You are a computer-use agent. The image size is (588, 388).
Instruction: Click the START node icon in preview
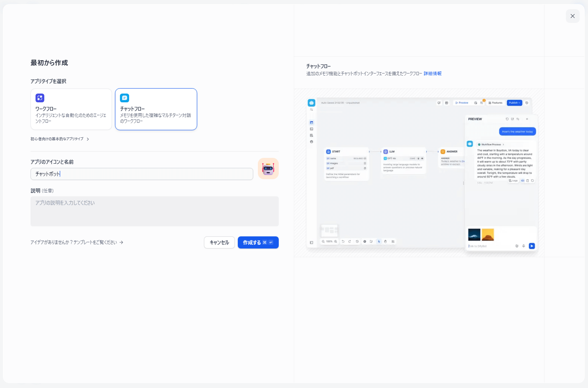pyautogui.click(x=328, y=152)
